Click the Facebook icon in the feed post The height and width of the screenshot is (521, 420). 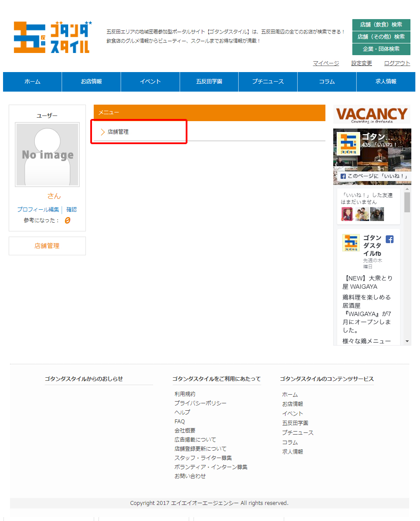coord(389,239)
